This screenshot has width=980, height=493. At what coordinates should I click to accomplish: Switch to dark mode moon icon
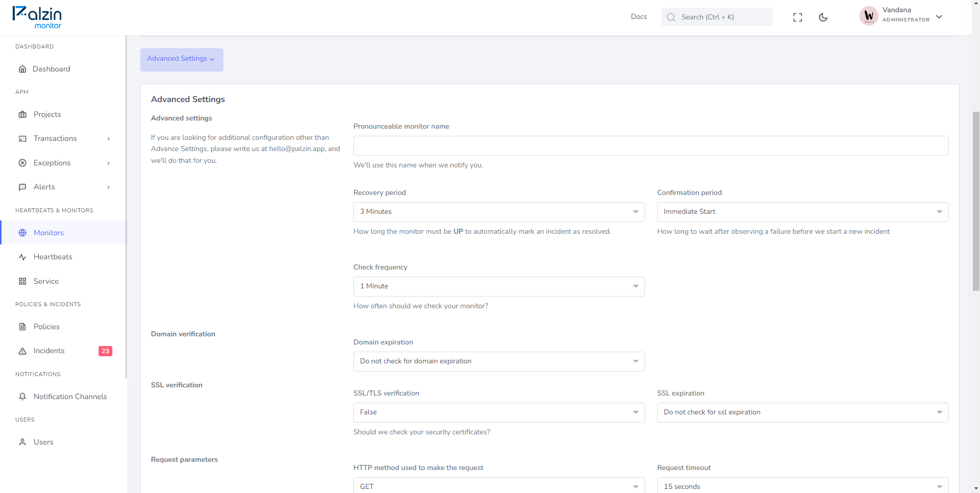tap(823, 17)
